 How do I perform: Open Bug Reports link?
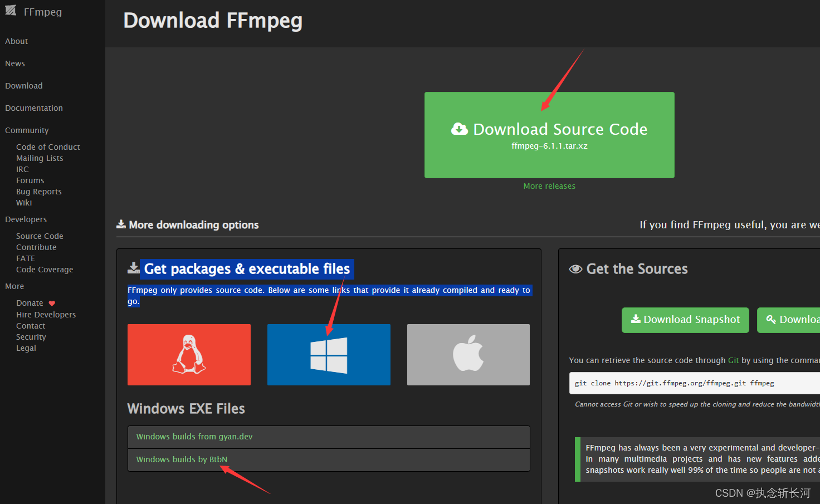[39, 192]
